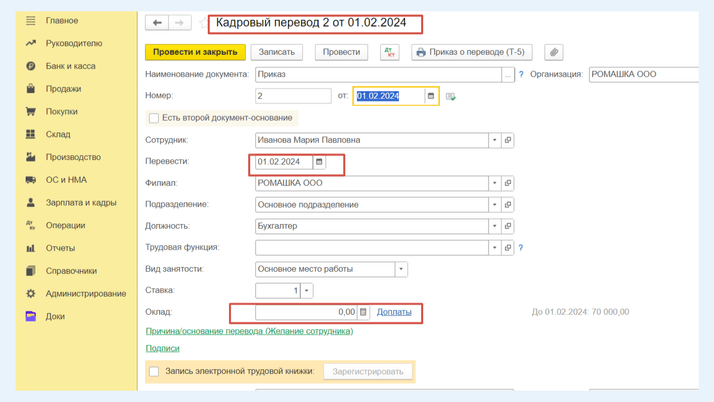
Task: Open help question mark near Трудовая функция
Action: tap(520, 248)
